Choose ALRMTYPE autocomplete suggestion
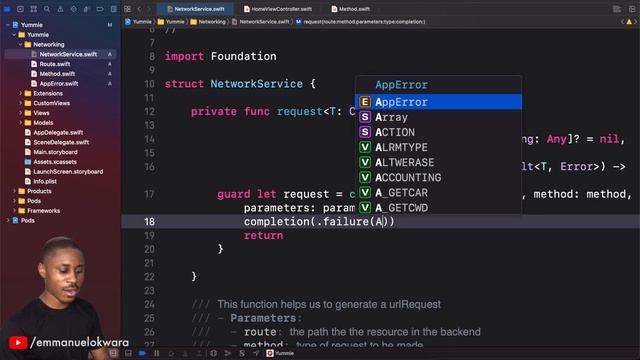This screenshot has width=640, height=360. click(x=438, y=147)
